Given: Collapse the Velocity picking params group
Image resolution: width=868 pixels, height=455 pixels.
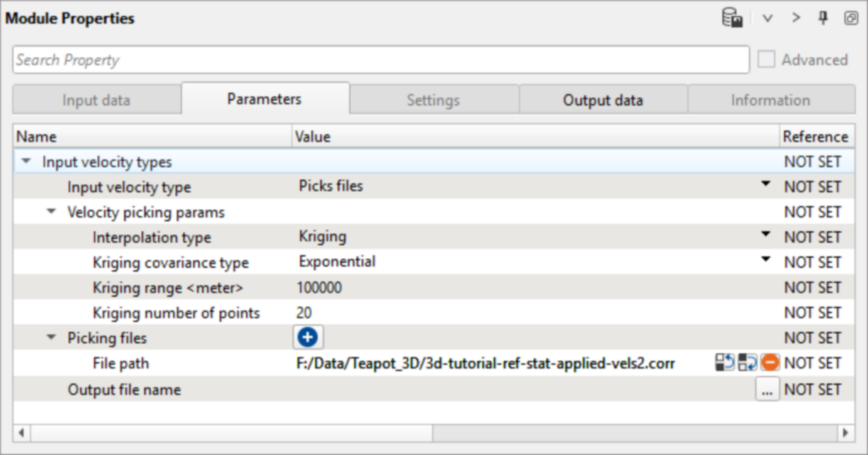Looking at the screenshot, I should (51, 212).
